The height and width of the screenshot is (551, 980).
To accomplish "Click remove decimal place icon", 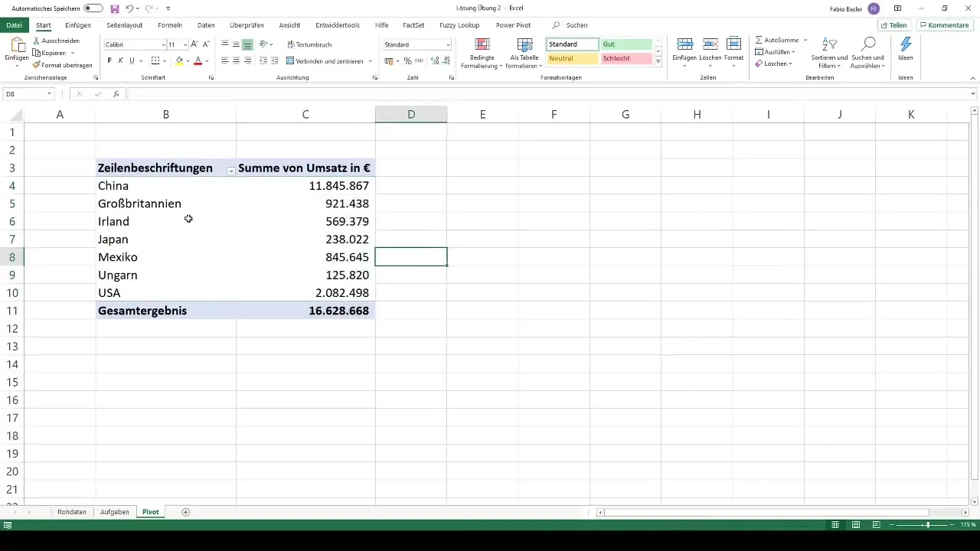I will 446,60.
